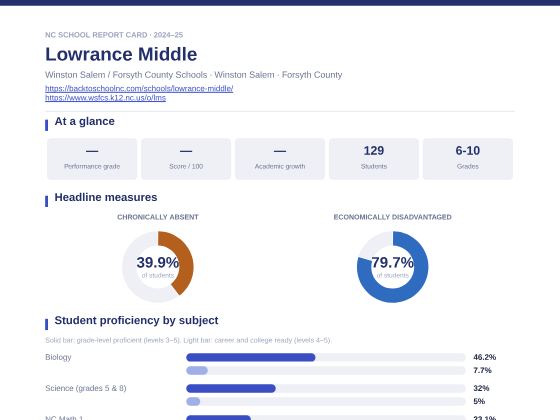Click the Science grade-level proficient bar

tap(326, 388)
